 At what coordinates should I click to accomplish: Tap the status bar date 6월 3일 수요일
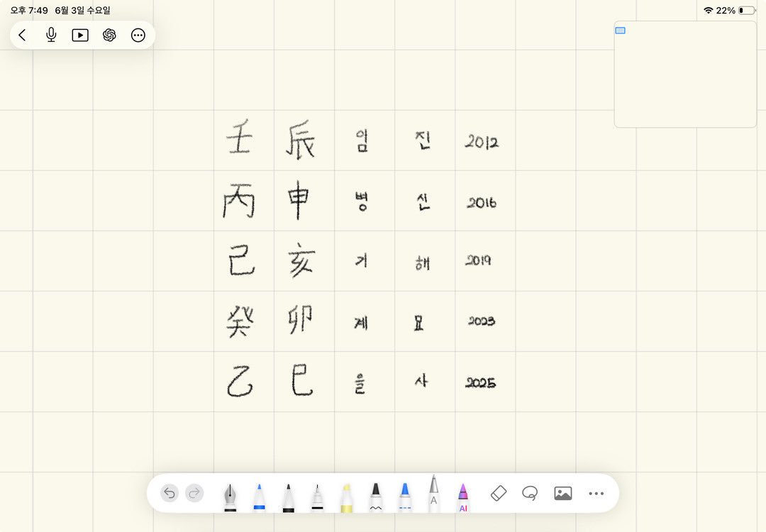(82, 10)
